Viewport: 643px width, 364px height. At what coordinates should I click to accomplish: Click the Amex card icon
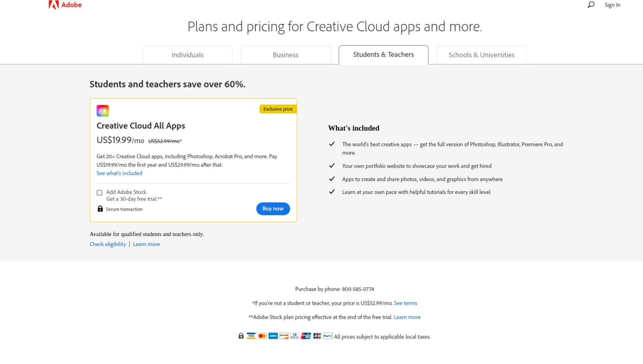pyautogui.click(x=273, y=336)
